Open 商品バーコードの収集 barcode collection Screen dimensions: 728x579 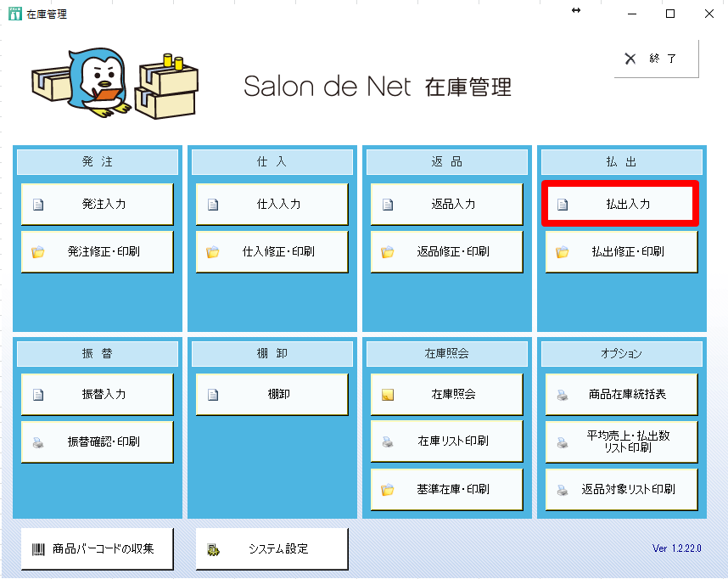(97, 548)
